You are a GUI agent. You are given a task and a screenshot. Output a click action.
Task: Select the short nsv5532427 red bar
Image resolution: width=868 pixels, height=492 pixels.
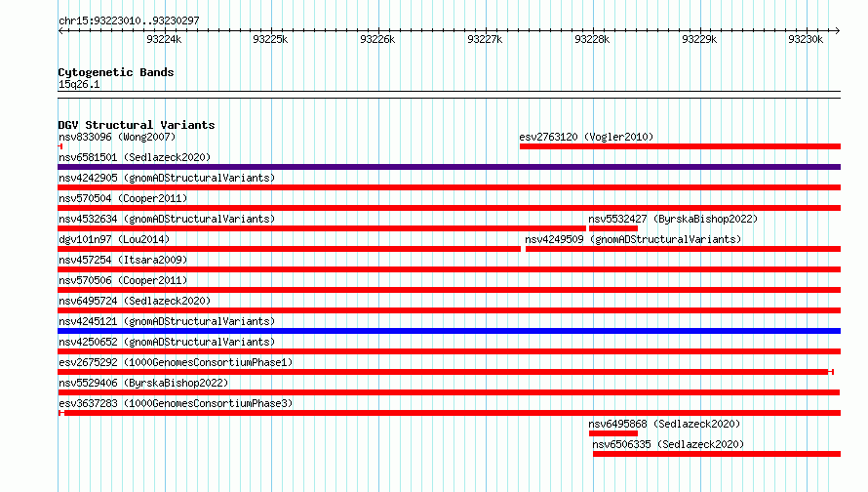tap(613, 228)
